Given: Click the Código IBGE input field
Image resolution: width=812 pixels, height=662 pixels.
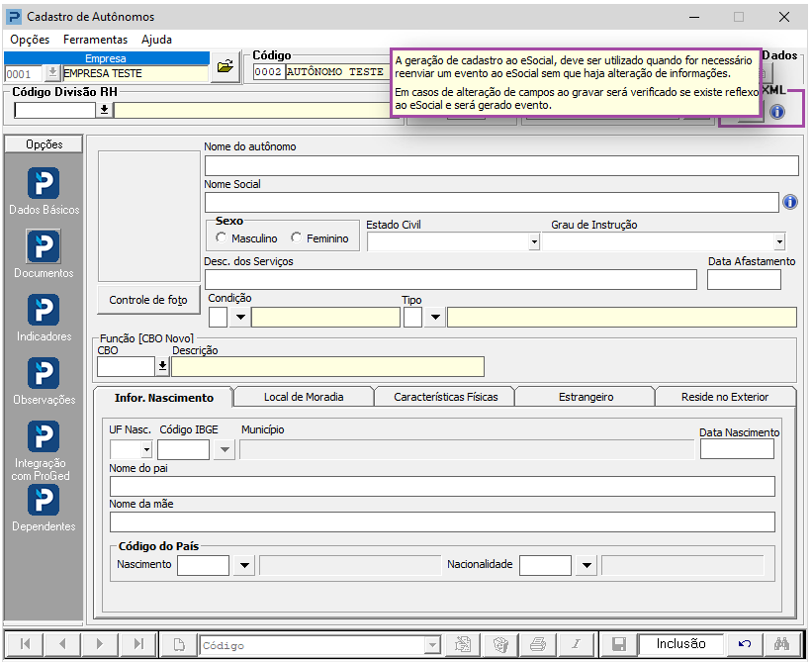Looking at the screenshot, I should click(x=183, y=449).
